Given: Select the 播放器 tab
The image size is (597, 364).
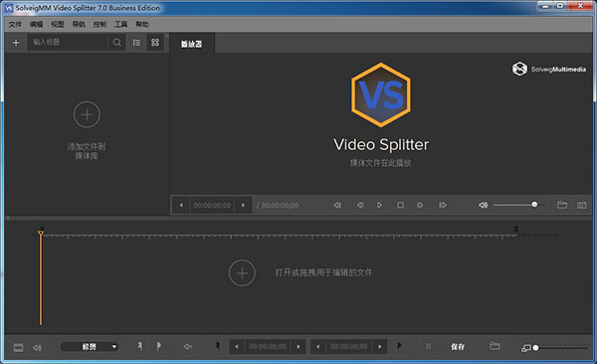Looking at the screenshot, I should coord(192,44).
